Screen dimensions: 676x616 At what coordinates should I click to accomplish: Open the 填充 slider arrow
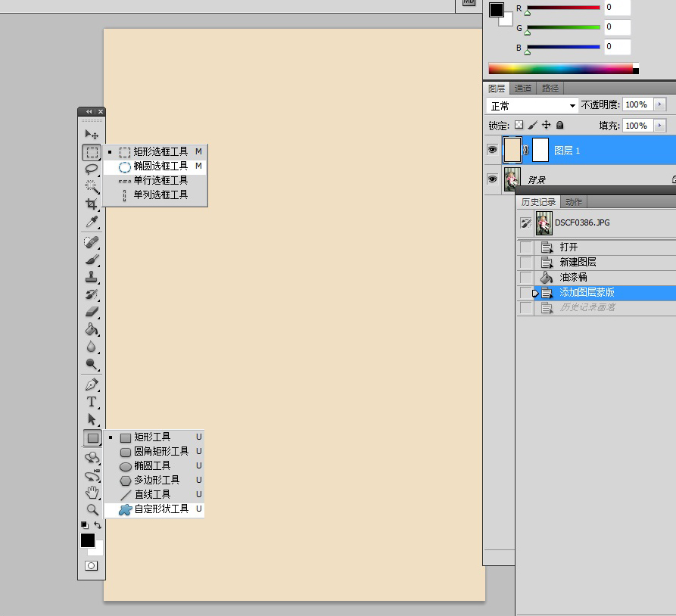click(659, 126)
